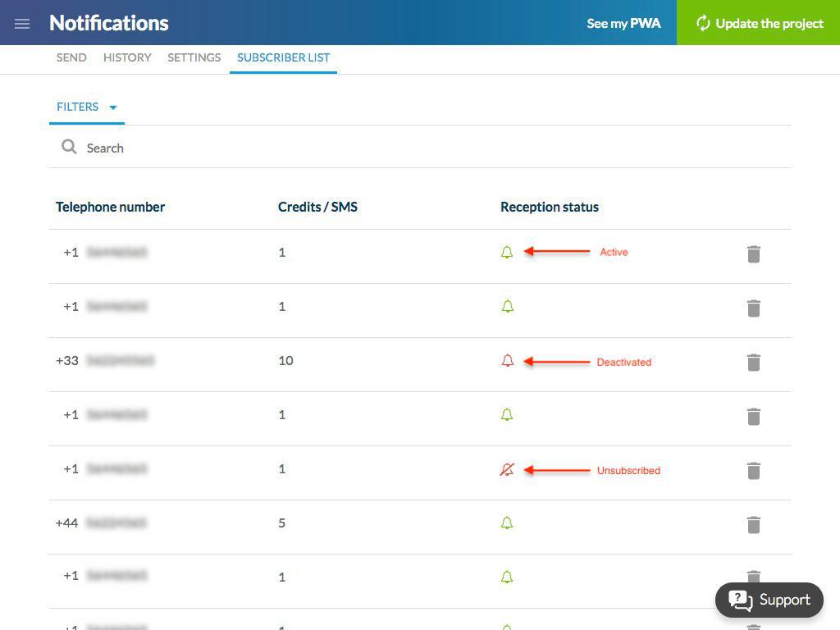This screenshot has height=630, width=840.
Task: Remove the +44 subscriber with trash icon
Action: coord(753,524)
